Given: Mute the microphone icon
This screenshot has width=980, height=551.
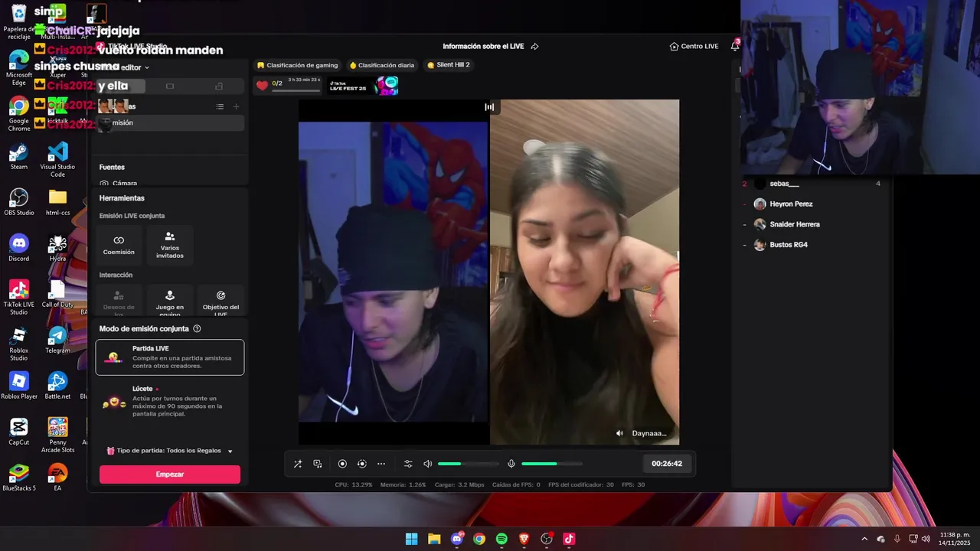Looking at the screenshot, I should click(511, 464).
